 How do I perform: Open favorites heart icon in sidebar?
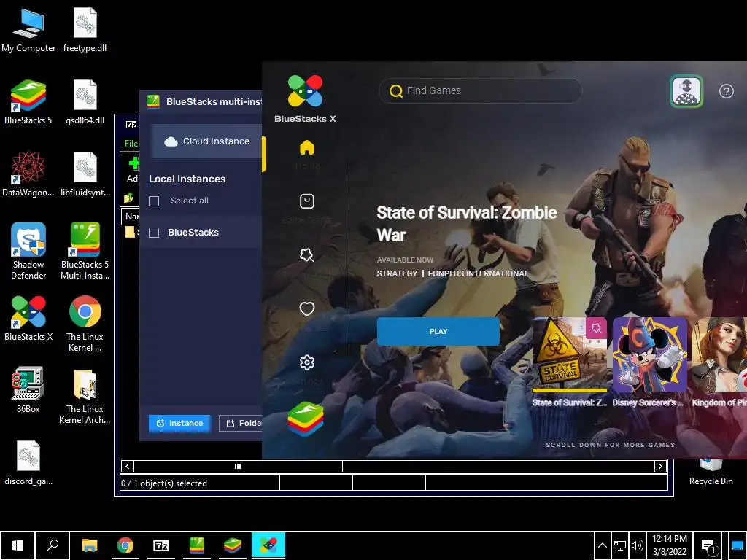point(307,309)
